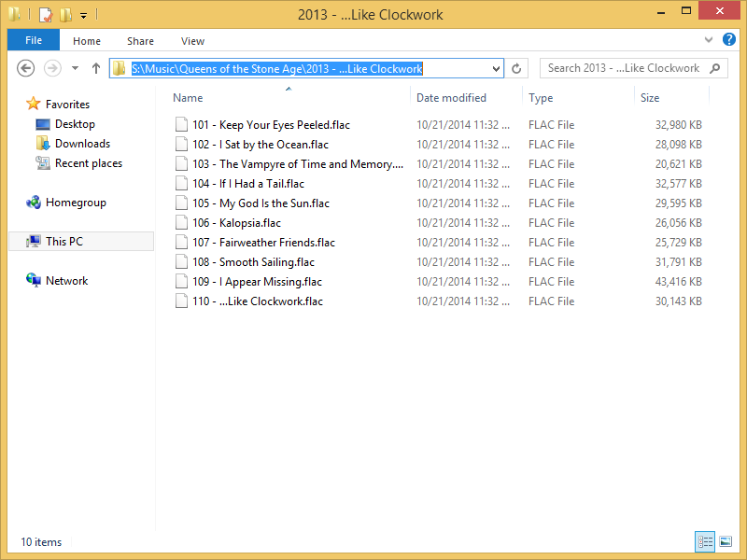Switch to Large icons view in status bar
747x560 pixels.
tap(726, 541)
